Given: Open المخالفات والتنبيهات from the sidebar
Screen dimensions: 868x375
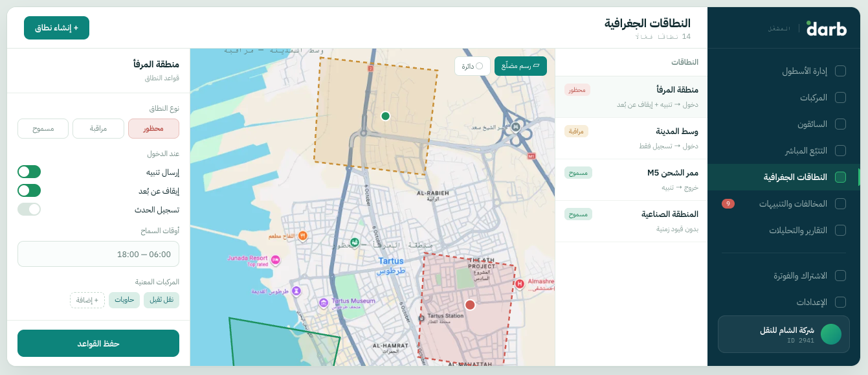Looking at the screenshot, I should pos(784,204).
